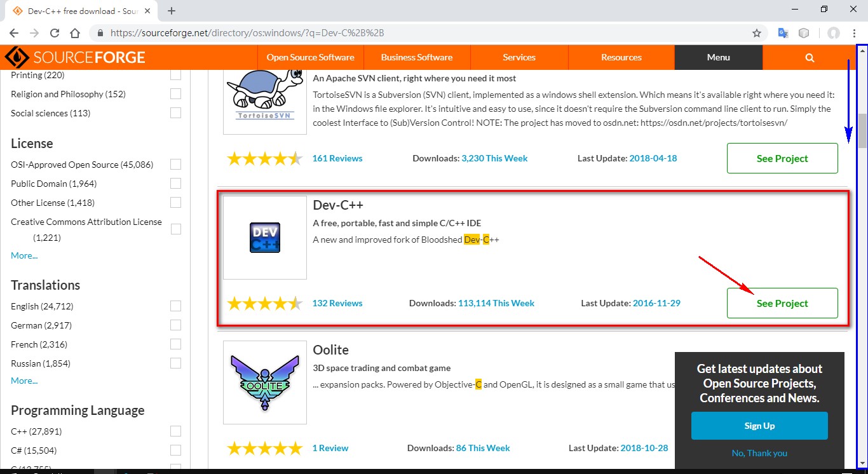Open the Open Source Software menu
Viewport: 868px width, 474px height.
(310, 57)
